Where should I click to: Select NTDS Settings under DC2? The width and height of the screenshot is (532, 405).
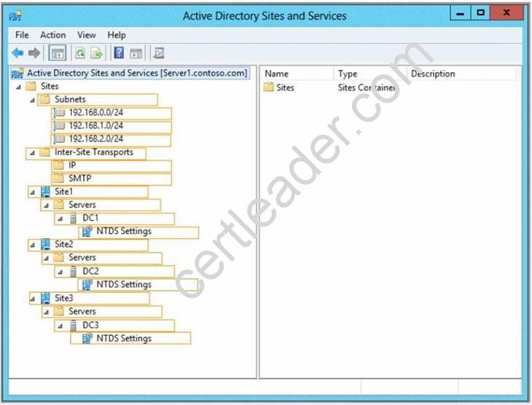point(123,285)
